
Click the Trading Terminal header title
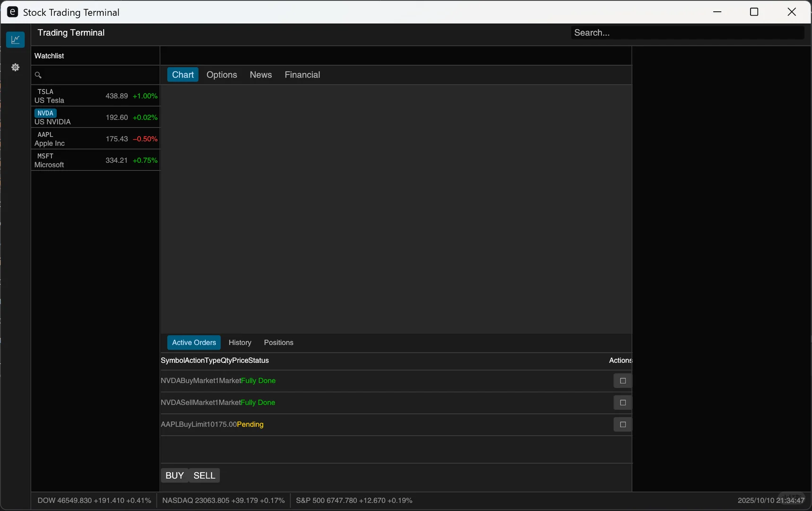(x=71, y=33)
